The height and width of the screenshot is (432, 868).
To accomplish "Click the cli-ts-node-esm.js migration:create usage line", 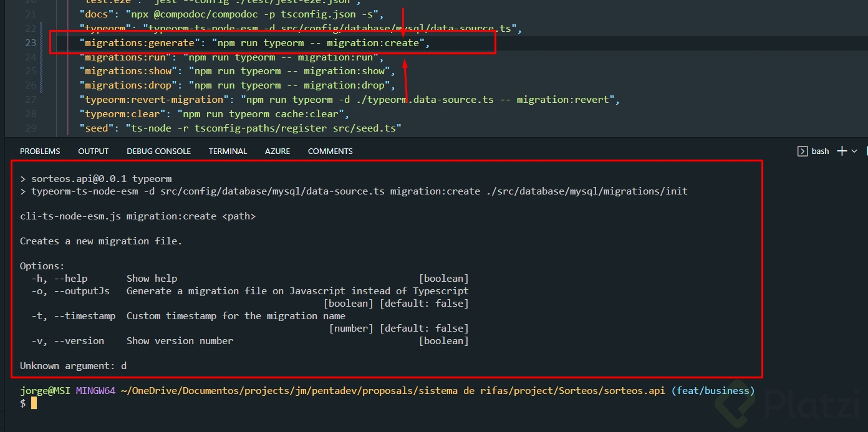I will pyautogui.click(x=138, y=216).
